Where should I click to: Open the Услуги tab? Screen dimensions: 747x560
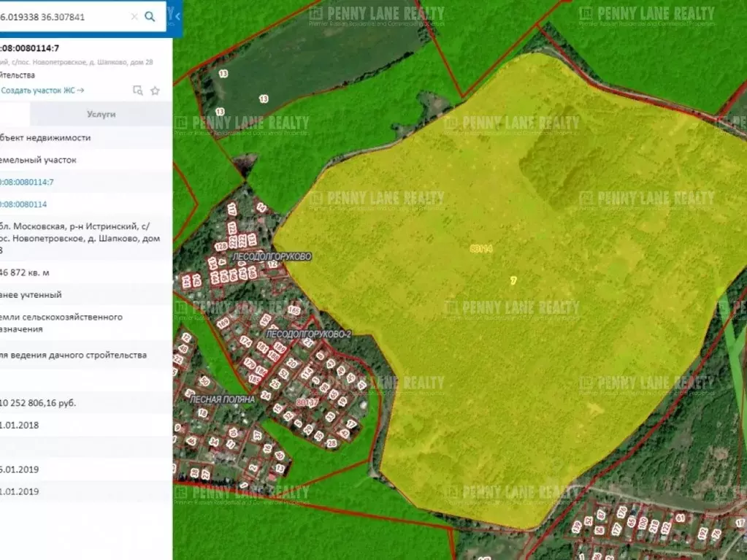point(101,114)
